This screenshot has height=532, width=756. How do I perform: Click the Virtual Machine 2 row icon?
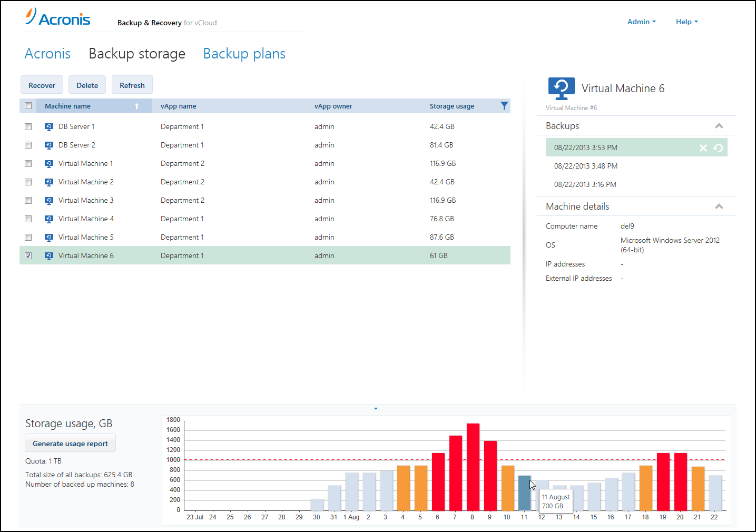click(49, 182)
